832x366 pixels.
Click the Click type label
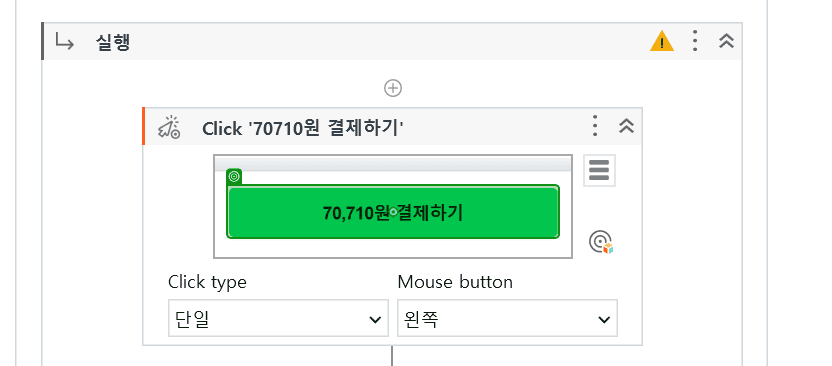click(207, 282)
